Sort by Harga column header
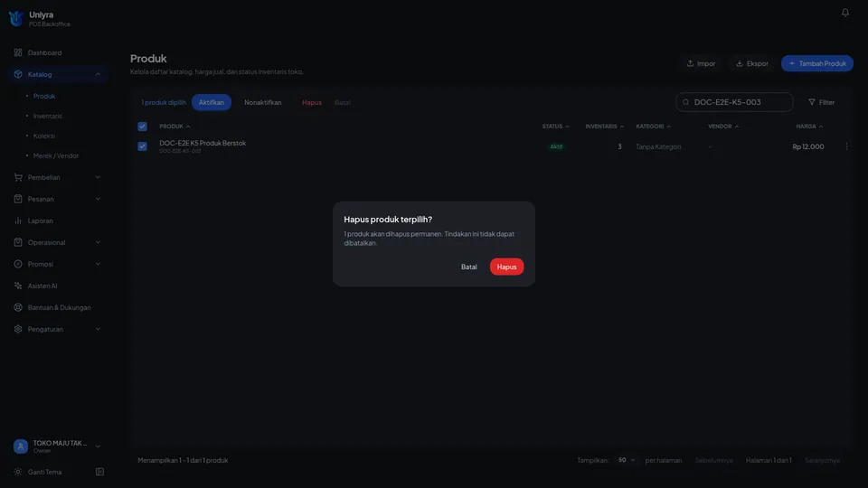Image resolution: width=868 pixels, height=488 pixels. 809,127
